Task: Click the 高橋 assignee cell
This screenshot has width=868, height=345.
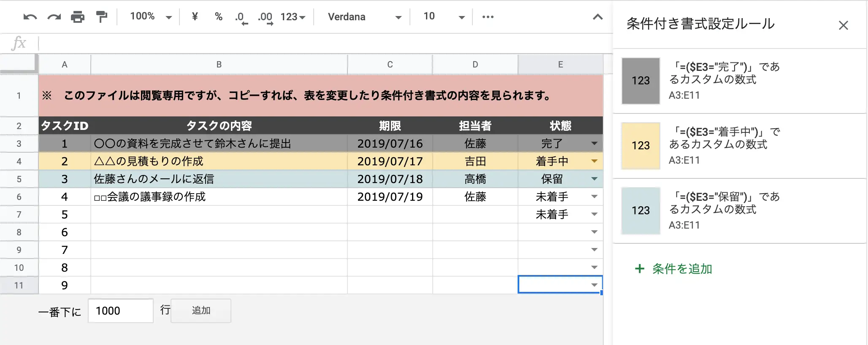Action: 475,179
